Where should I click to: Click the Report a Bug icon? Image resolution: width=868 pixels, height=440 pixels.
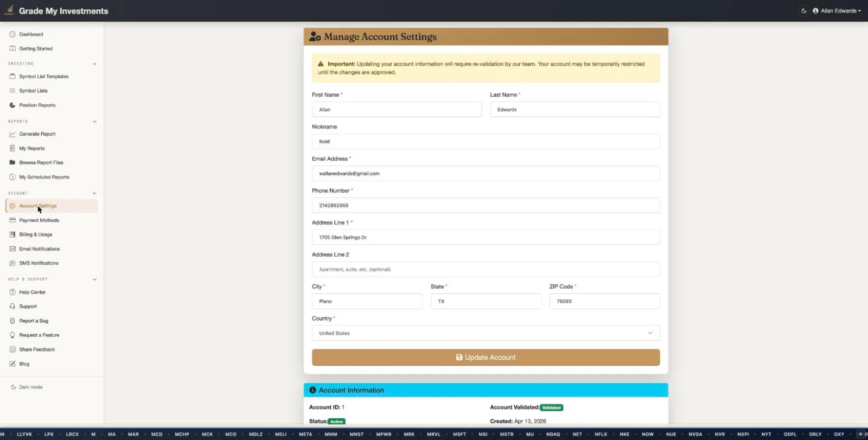pos(12,321)
